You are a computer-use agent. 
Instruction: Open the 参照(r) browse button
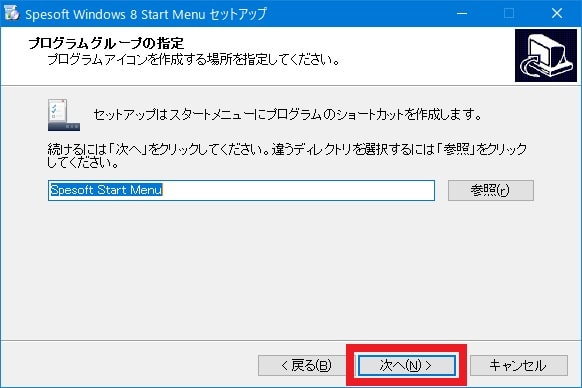pyautogui.click(x=491, y=190)
